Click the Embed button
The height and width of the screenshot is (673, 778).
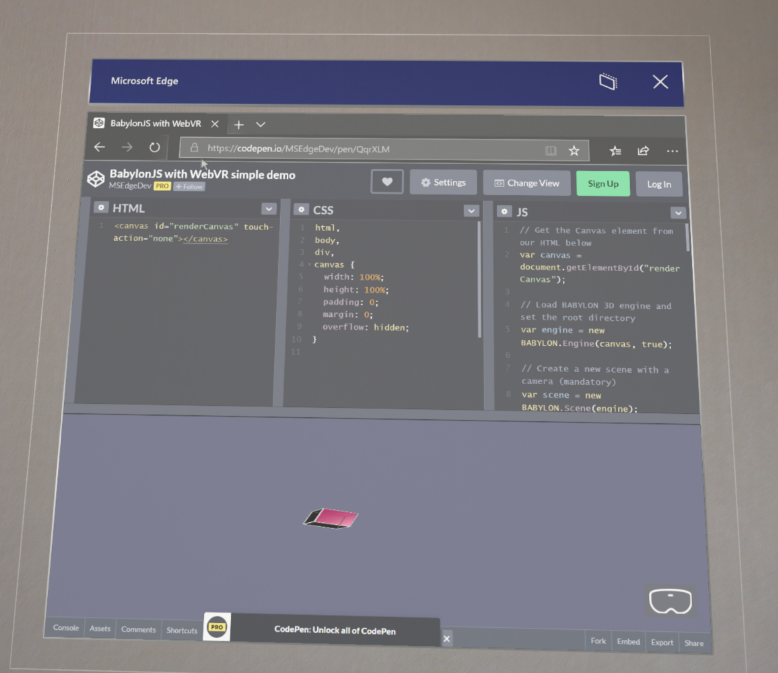[628, 641]
